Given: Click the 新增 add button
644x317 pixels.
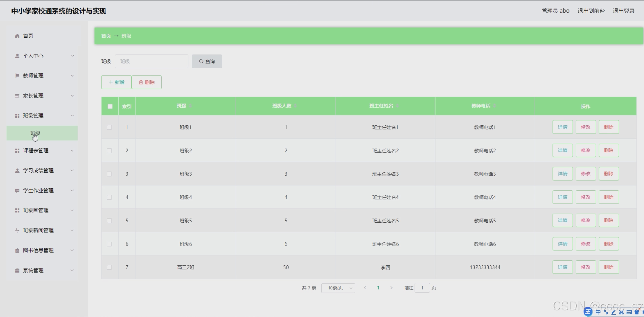Looking at the screenshot, I should pos(116,82).
